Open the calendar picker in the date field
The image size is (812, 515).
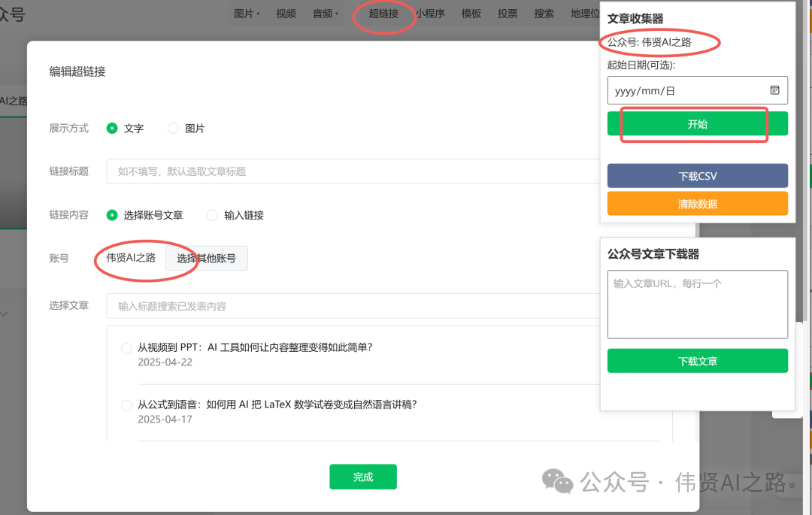774,90
